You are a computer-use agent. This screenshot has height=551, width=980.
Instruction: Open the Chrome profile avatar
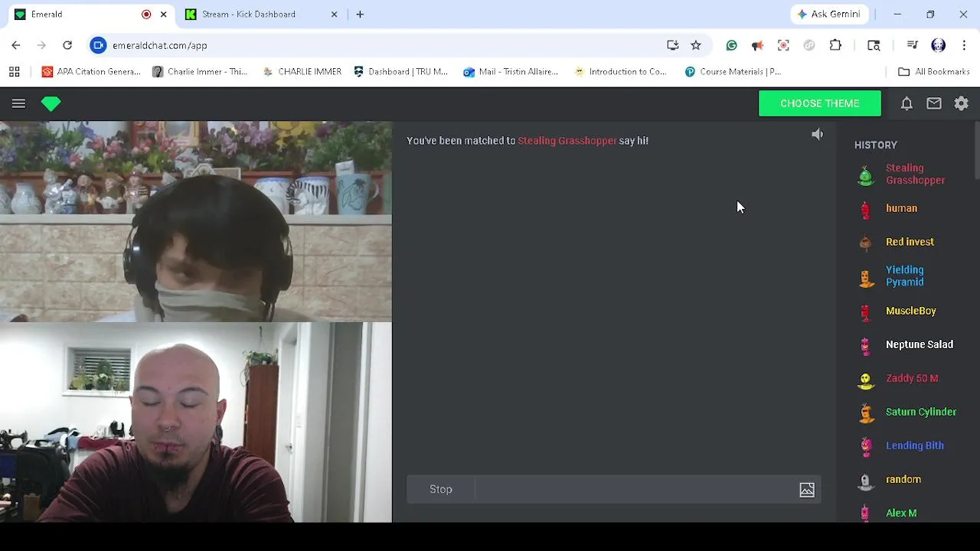coord(939,45)
